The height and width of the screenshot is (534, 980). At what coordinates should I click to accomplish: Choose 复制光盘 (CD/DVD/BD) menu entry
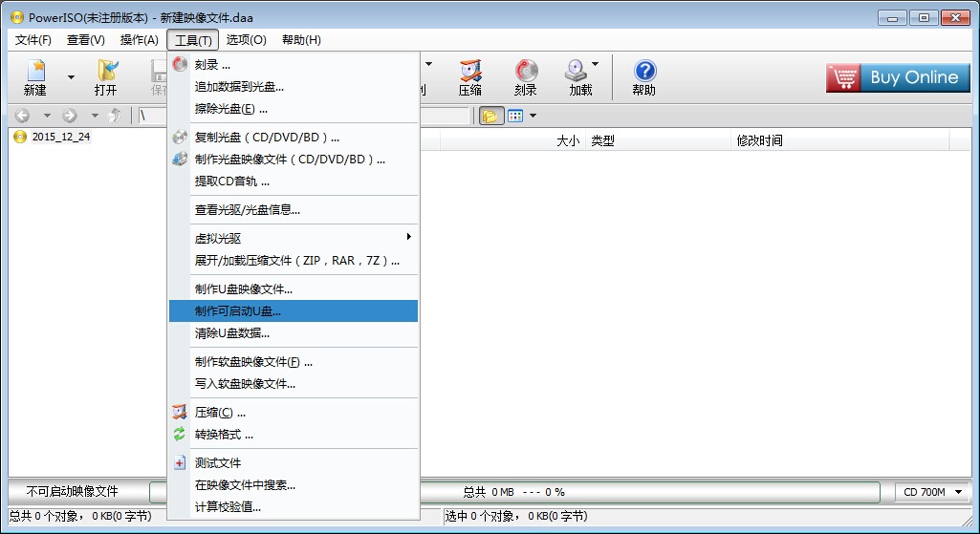(294, 138)
